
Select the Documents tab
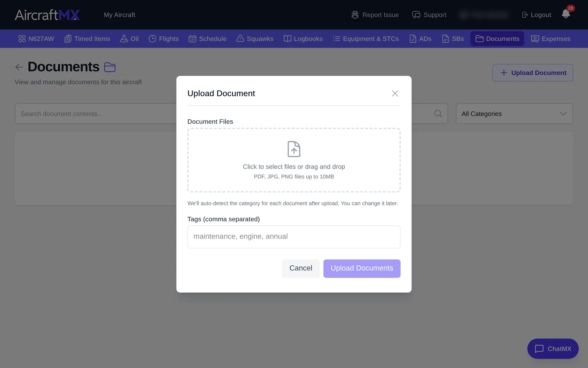pyautogui.click(x=497, y=39)
